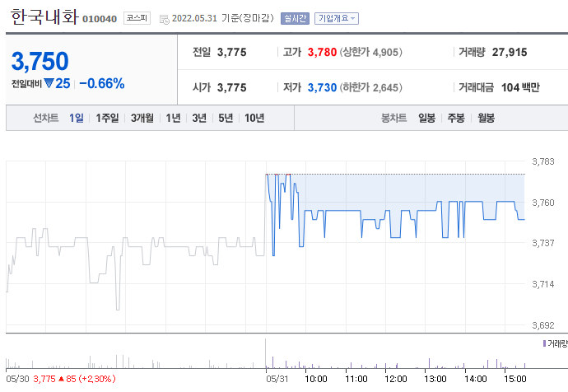Switch to the 월봉 candle chart
The height and width of the screenshot is (392, 568).
tap(486, 118)
